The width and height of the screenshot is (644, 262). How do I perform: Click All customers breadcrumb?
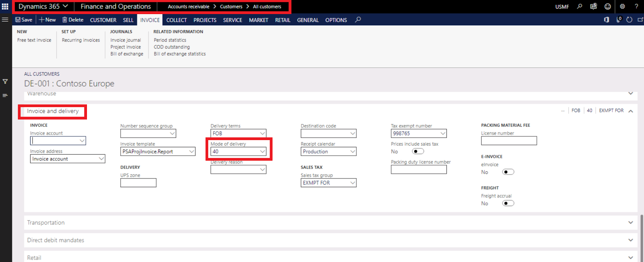(267, 6)
